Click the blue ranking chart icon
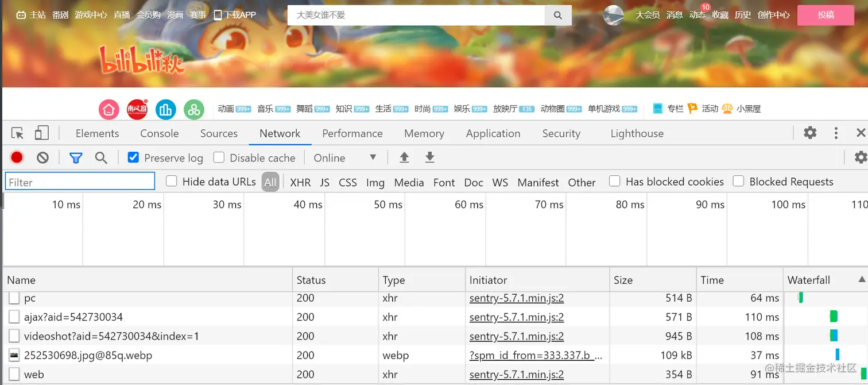 [x=165, y=109]
